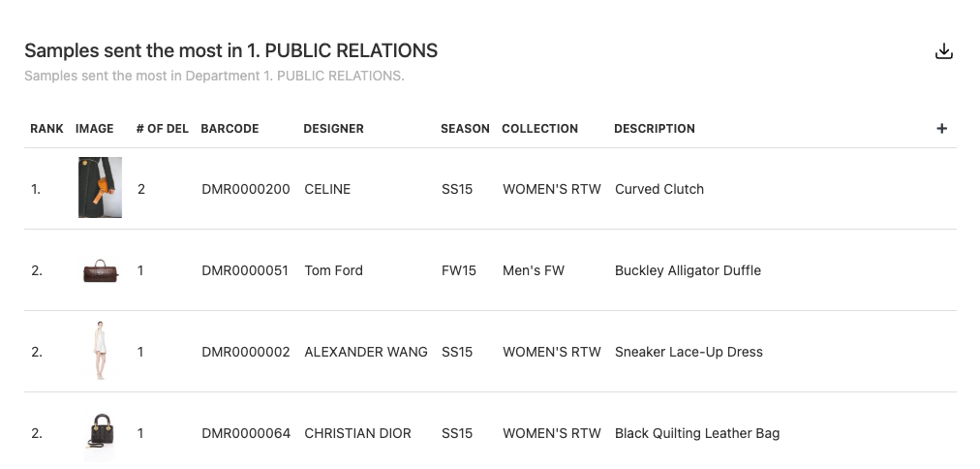Sort by the # OF DEL column header
Screen dimensions: 980x469
pos(162,129)
